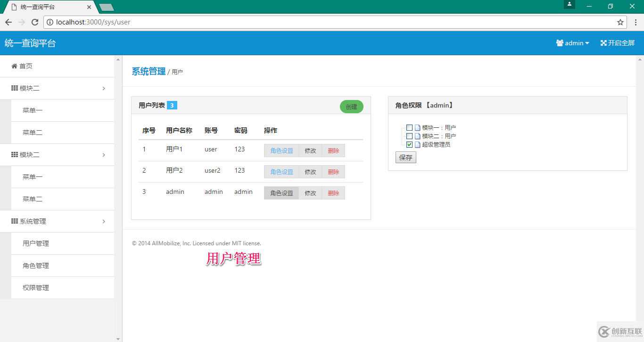This screenshot has height=342, width=644.
Task: Click the browser reload icon
Action: pos(34,22)
